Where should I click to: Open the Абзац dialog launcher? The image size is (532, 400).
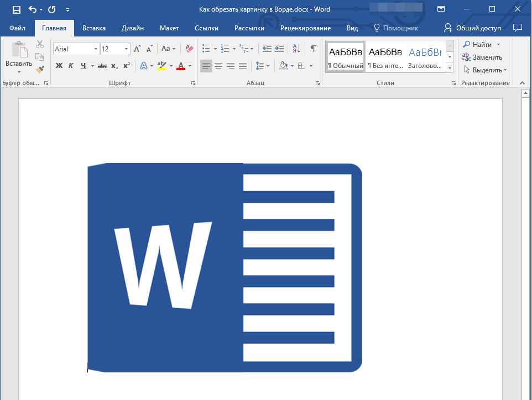317,83
